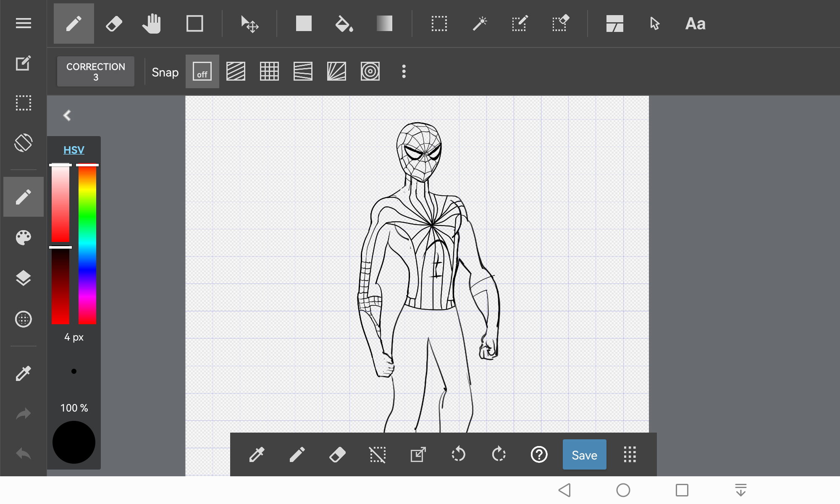The image size is (840, 504).
Task: Adjust the saturation slider, white to red
Action: (x=60, y=203)
